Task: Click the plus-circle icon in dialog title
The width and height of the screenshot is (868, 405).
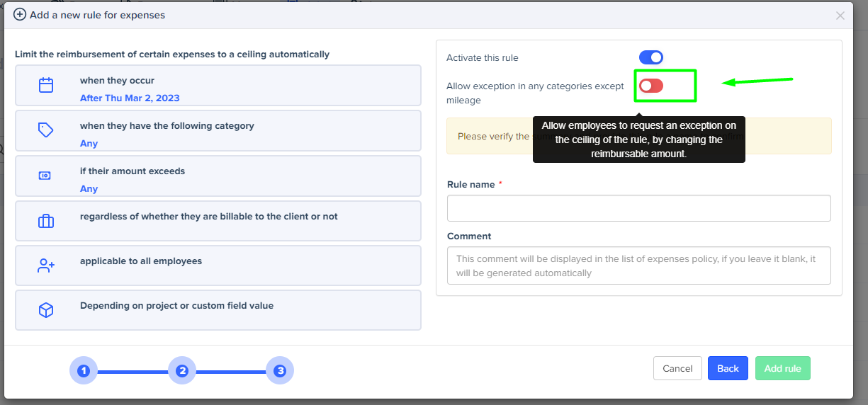Action: 20,14
